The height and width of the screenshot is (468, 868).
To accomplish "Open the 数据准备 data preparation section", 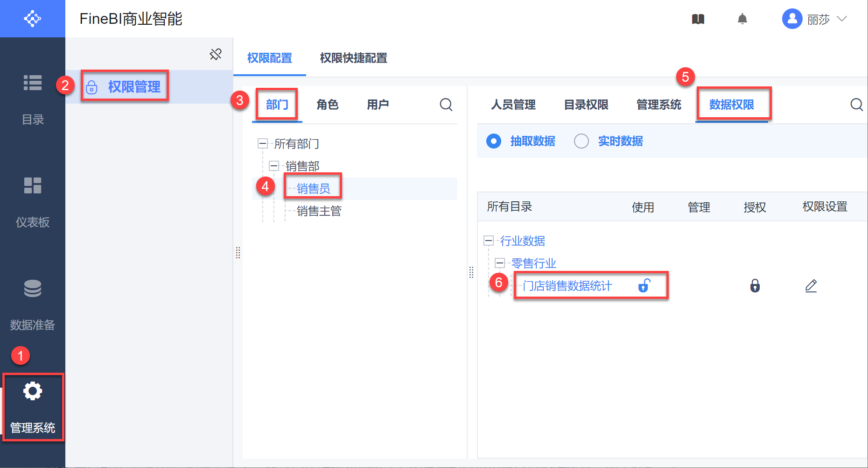I will [33, 304].
